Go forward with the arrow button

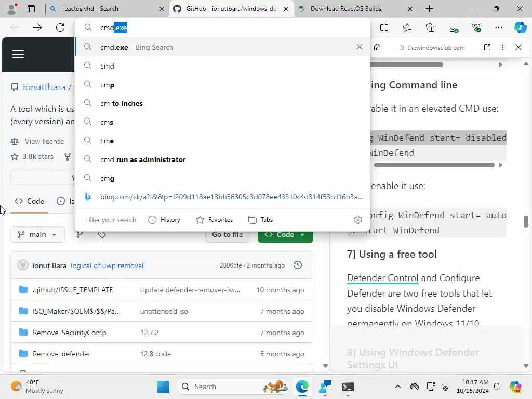[x=37, y=28]
